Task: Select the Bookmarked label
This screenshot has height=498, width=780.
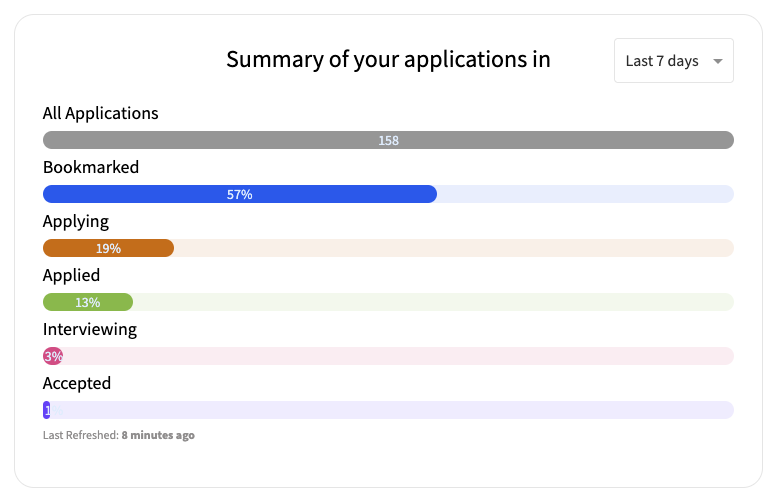Action: tap(91, 167)
